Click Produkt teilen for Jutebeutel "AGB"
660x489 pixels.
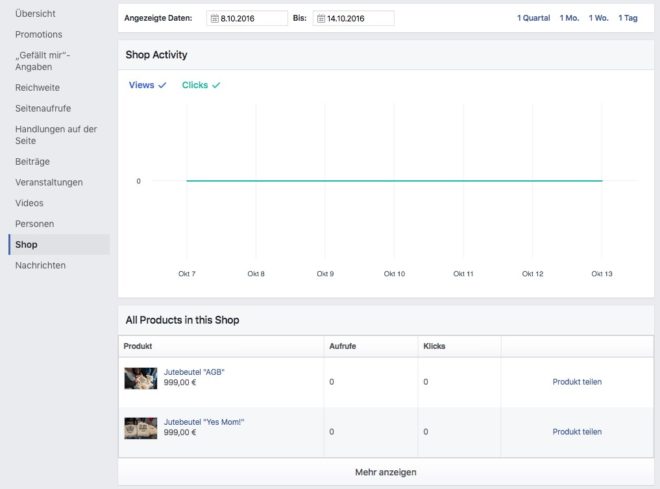click(x=577, y=382)
